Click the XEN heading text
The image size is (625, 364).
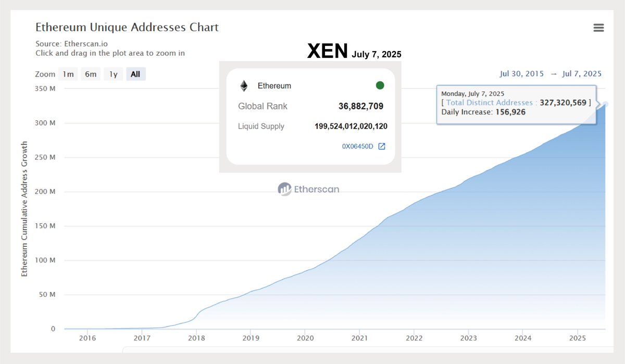tap(328, 51)
